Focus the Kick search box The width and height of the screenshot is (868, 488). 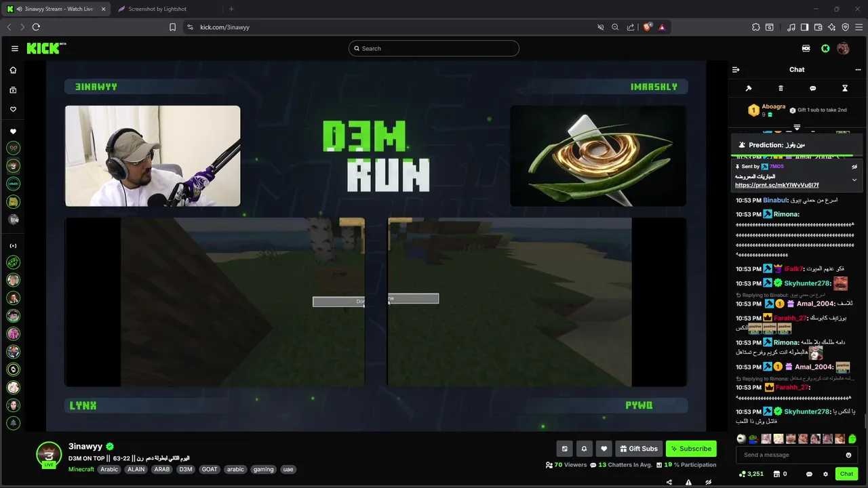pyautogui.click(x=434, y=48)
